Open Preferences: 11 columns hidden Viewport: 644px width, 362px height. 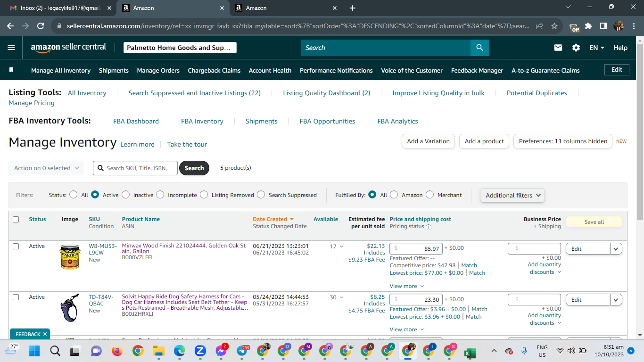(x=563, y=141)
